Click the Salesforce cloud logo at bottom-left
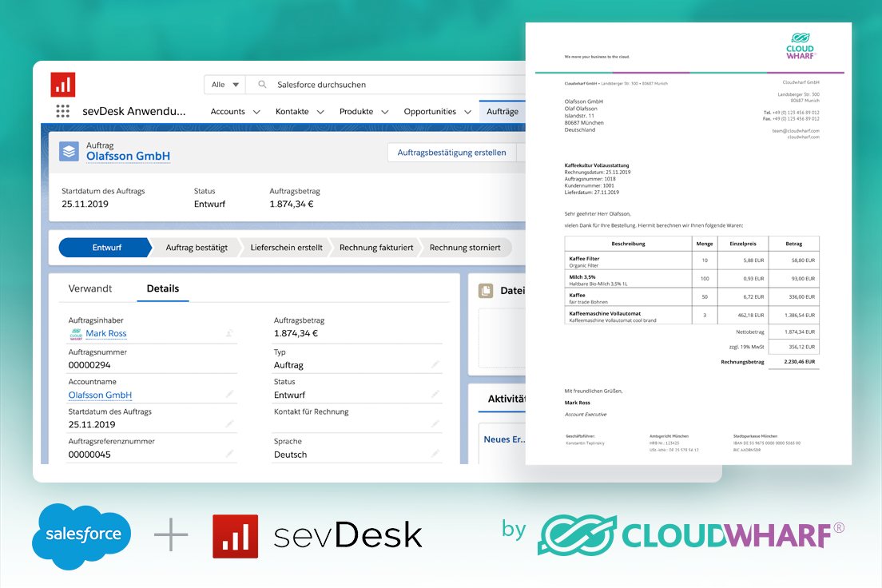This screenshot has height=588, width=882. tap(81, 534)
